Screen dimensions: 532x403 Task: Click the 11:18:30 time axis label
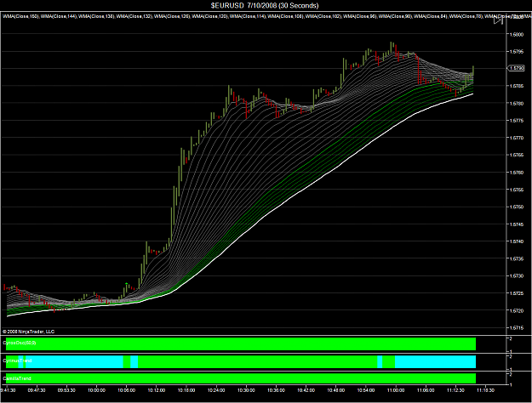click(x=485, y=390)
